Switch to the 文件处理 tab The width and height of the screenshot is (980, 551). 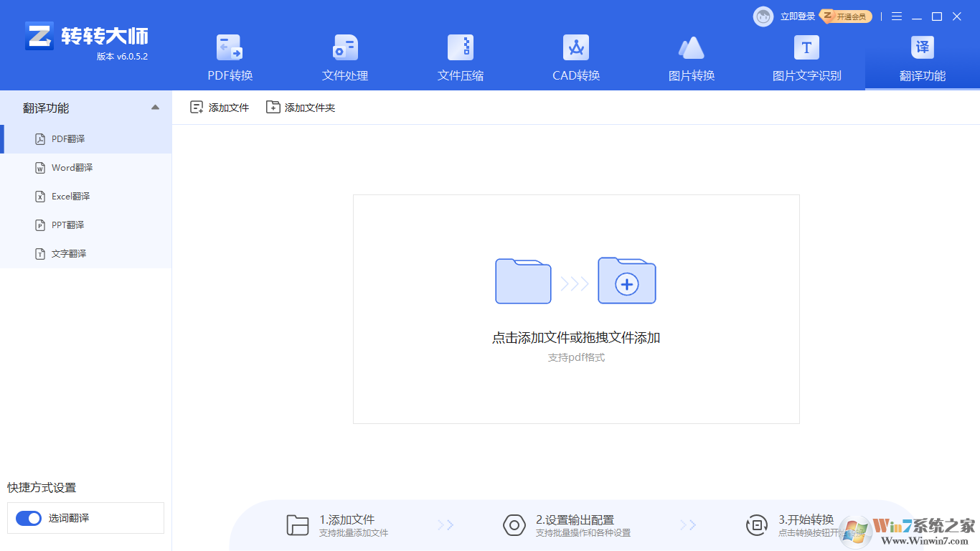345,58
